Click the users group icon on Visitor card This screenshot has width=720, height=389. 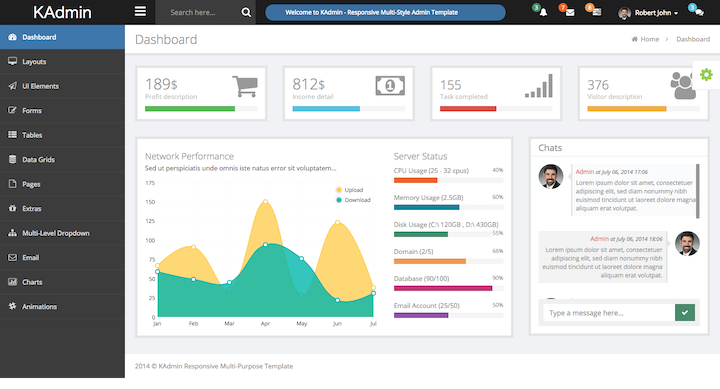(x=683, y=86)
